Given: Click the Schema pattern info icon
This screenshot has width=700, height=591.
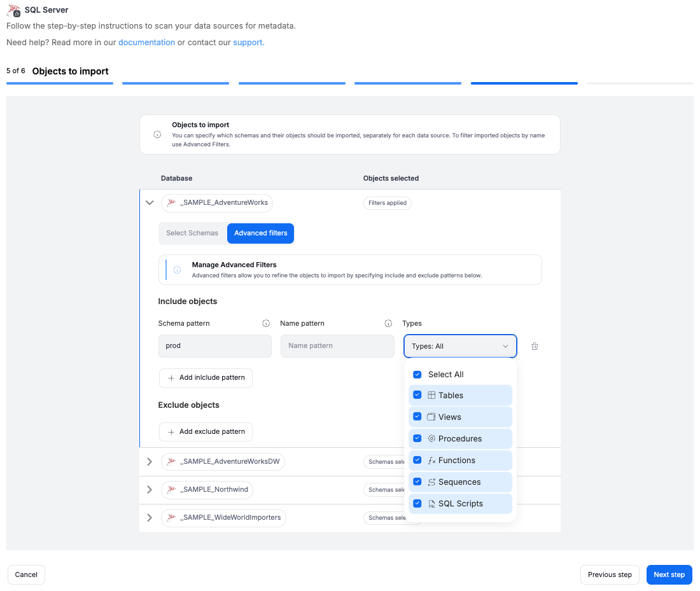Looking at the screenshot, I should click(266, 323).
